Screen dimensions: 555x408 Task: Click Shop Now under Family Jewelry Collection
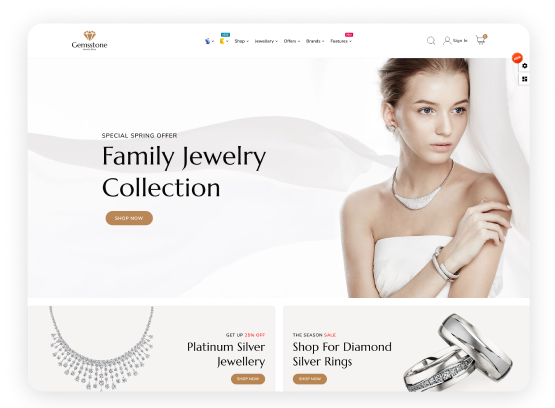[x=129, y=218]
